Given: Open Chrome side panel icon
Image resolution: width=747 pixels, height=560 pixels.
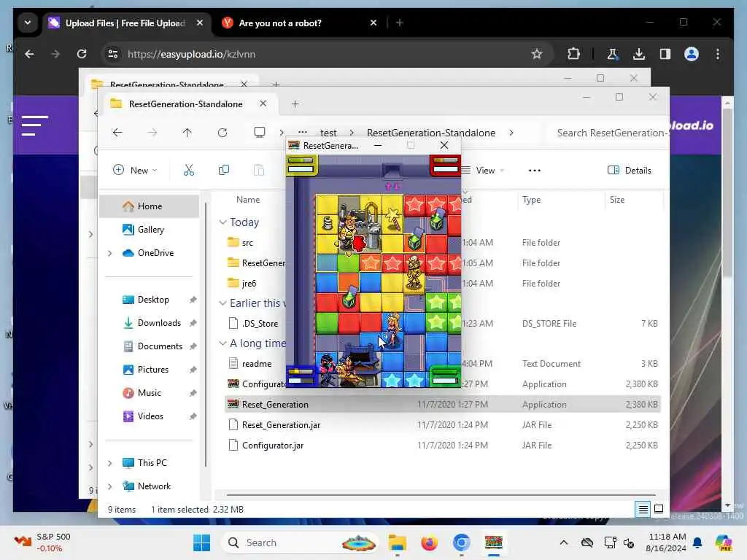Looking at the screenshot, I should pyautogui.click(x=665, y=54).
